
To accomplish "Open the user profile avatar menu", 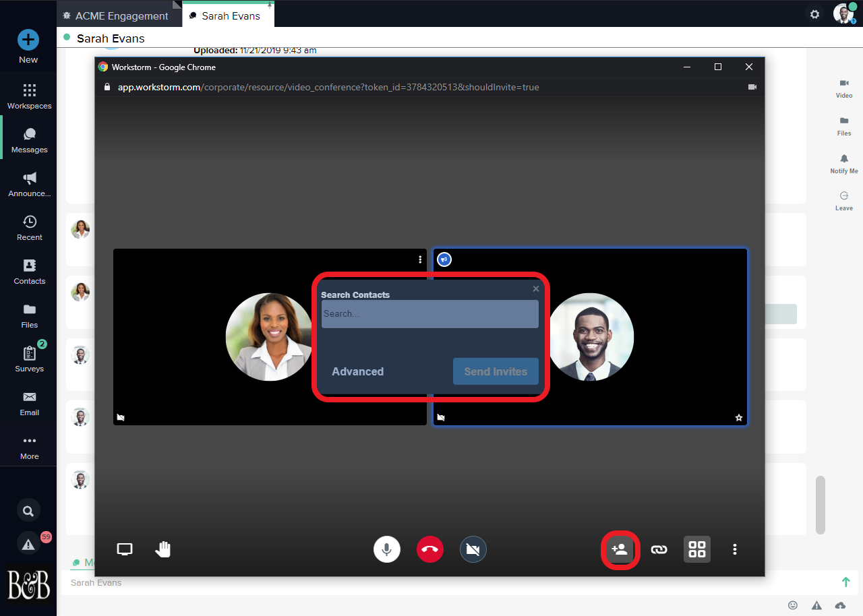I will point(843,13).
